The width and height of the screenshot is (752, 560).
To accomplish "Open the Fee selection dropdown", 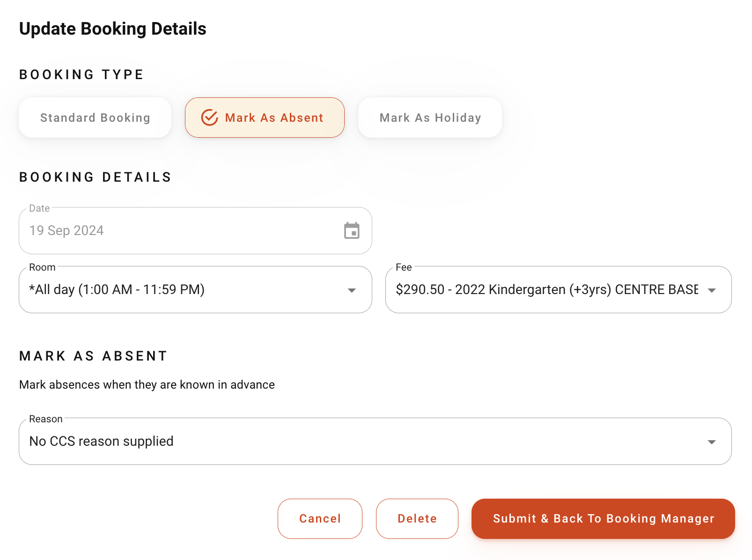I will click(559, 289).
